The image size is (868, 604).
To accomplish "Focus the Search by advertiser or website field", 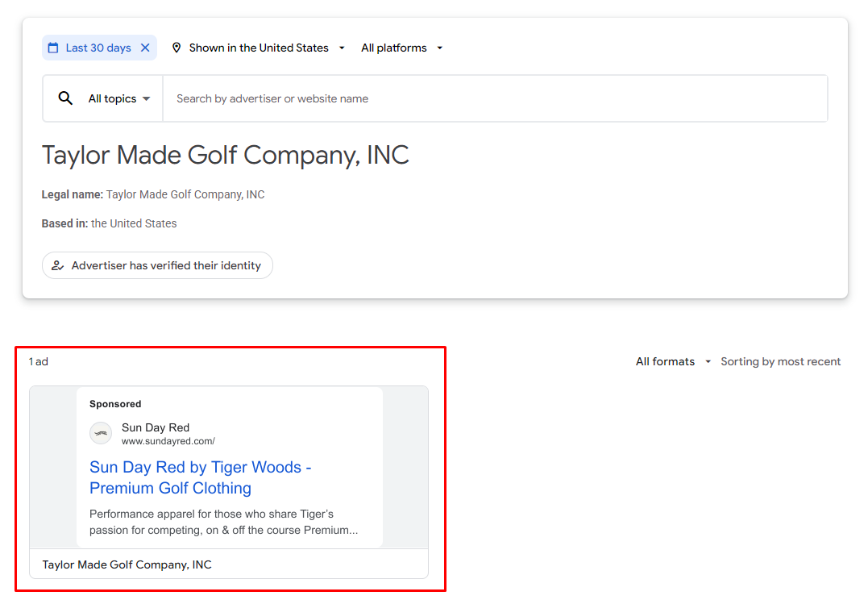I will [495, 98].
